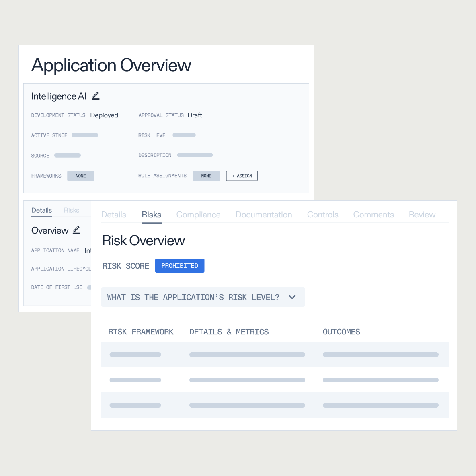Switch to the Compliance tab
The image size is (476, 476).
[x=198, y=215]
